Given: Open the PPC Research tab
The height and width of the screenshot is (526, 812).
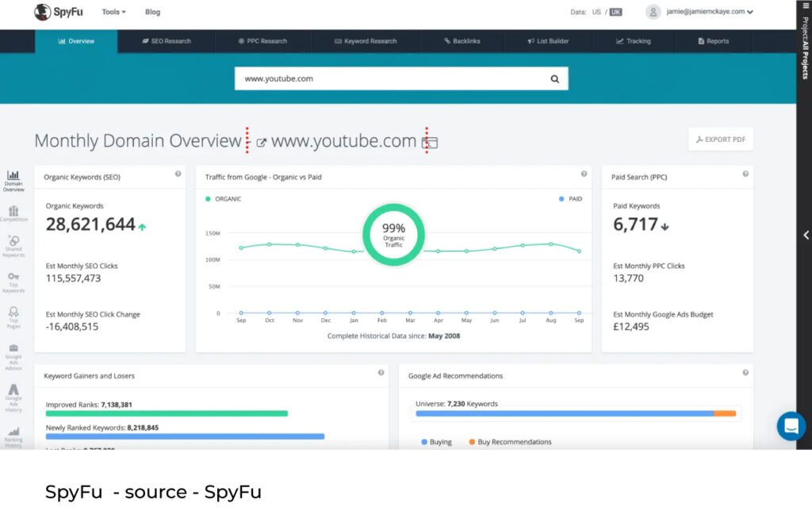Looking at the screenshot, I should click(262, 41).
